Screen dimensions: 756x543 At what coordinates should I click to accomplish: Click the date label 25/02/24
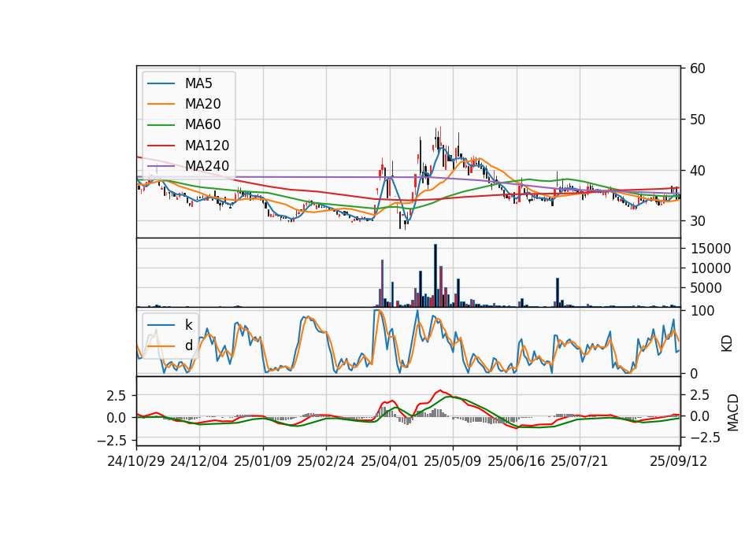(x=326, y=461)
